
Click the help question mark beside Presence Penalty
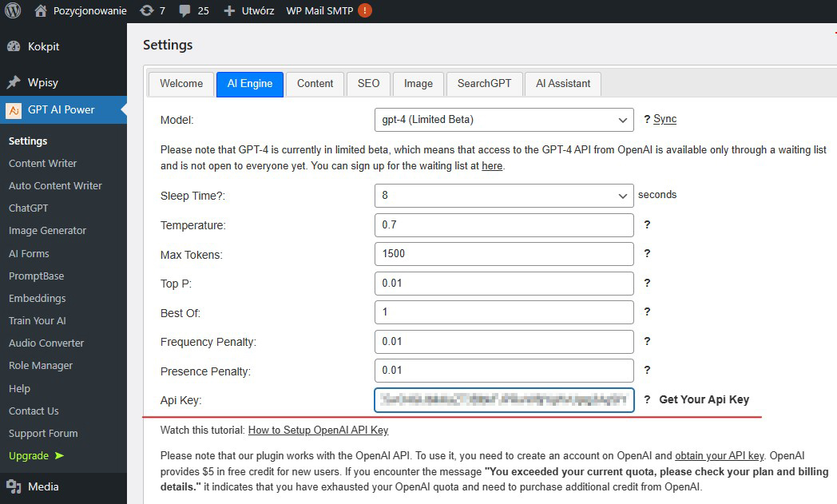pyautogui.click(x=647, y=370)
